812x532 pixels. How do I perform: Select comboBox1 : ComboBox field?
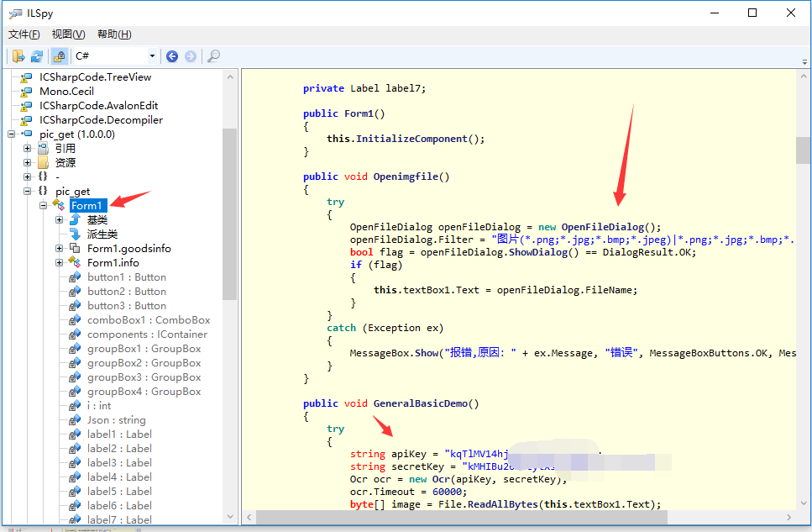pos(149,320)
